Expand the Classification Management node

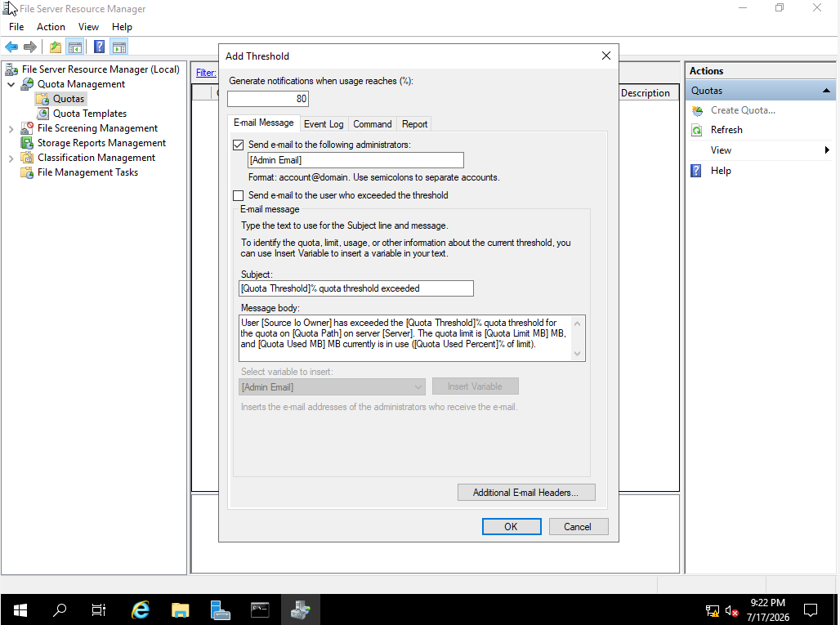point(11,158)
